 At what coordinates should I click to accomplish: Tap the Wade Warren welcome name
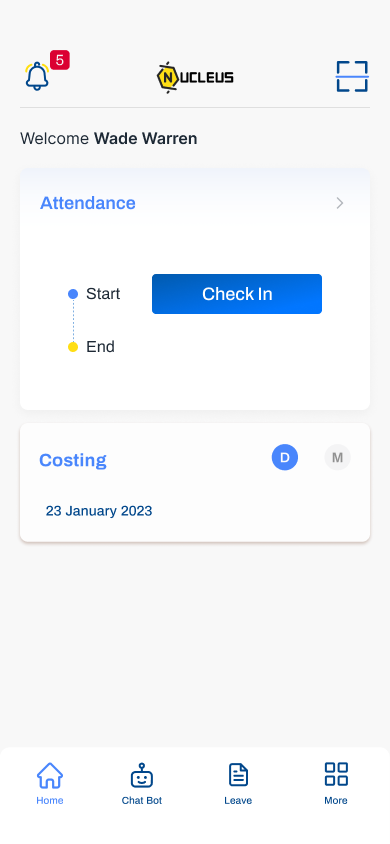click(146, 139)
